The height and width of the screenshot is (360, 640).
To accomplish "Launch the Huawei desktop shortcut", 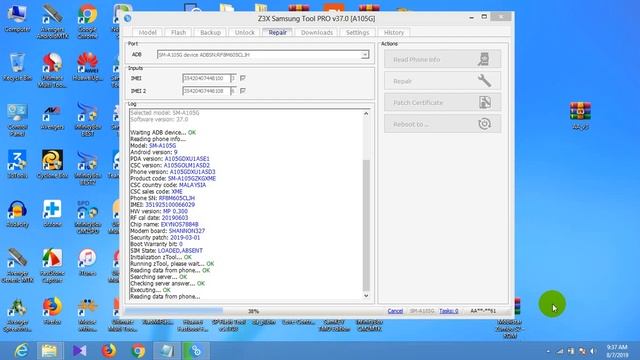I will [x=87, y=67].
